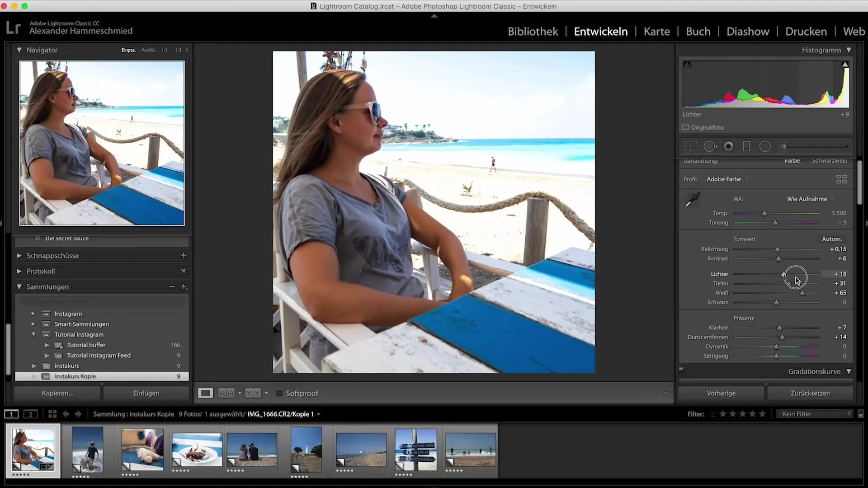Open second window display button 2
The width and height of the screenshot is (868, 488).
coord(31,414)
